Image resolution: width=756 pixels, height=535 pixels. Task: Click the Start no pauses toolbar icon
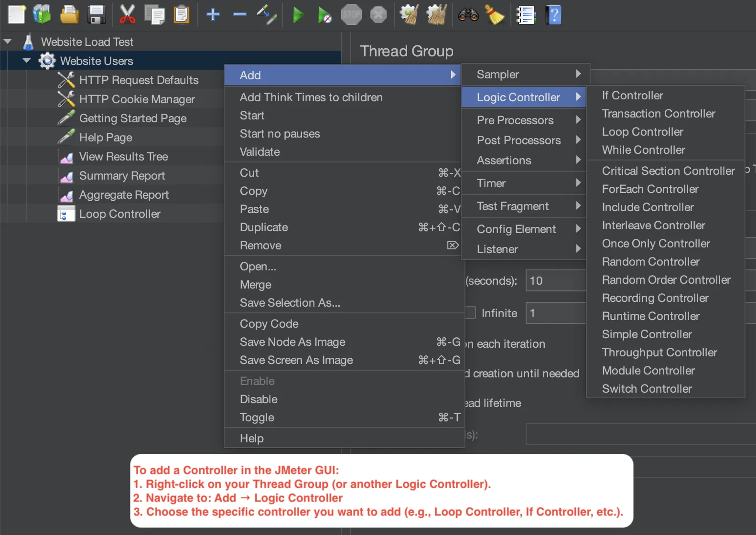(x=324, y=15)
